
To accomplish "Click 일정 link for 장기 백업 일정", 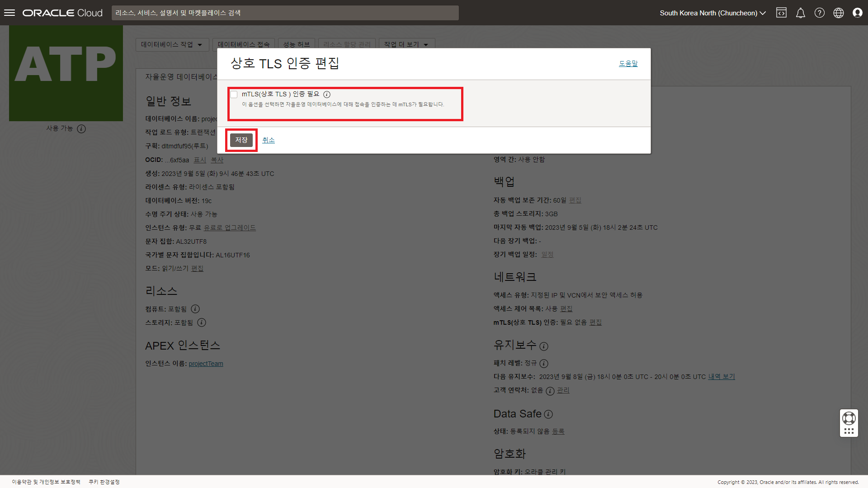I will [547, 255].
